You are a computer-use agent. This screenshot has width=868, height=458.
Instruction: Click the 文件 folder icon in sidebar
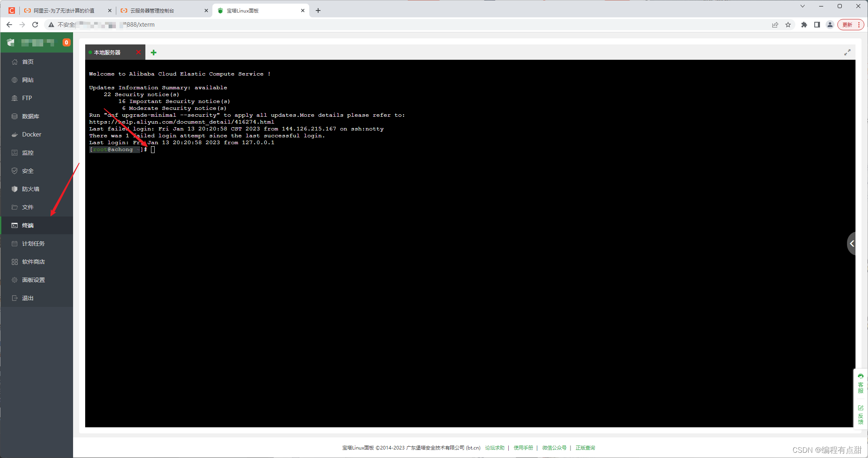(x=15, y=207)
